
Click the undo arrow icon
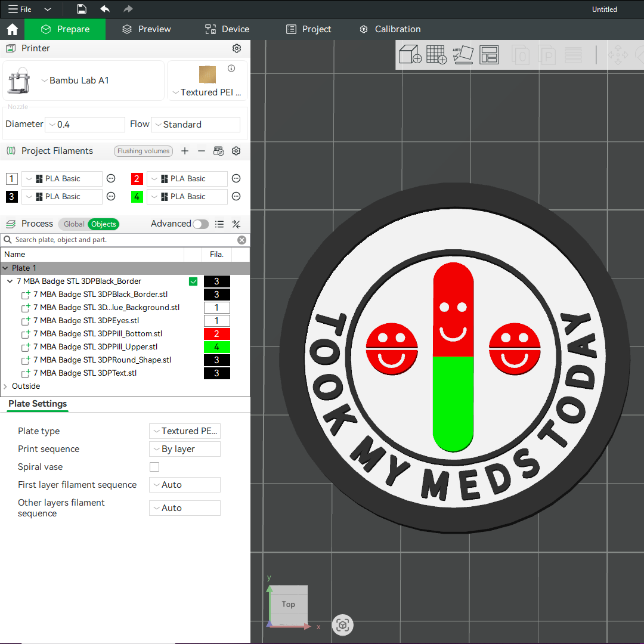click(105, 9)
